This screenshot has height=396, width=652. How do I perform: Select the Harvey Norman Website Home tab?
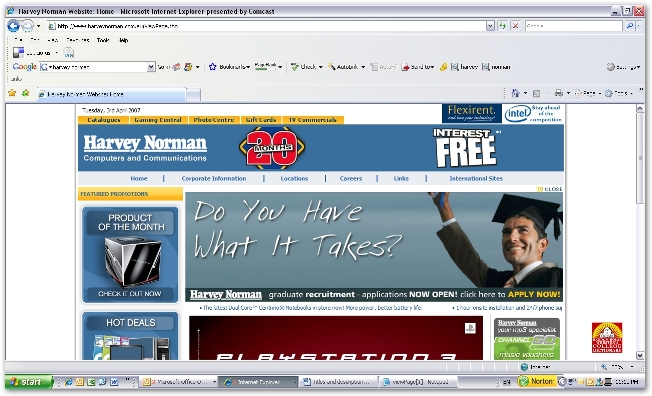111,94
